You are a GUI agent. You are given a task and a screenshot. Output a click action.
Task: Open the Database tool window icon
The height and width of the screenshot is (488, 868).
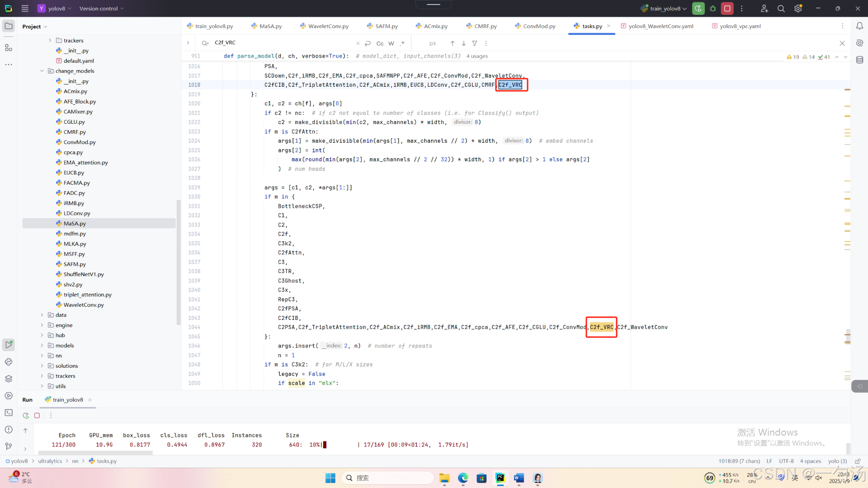click(859, 60)
